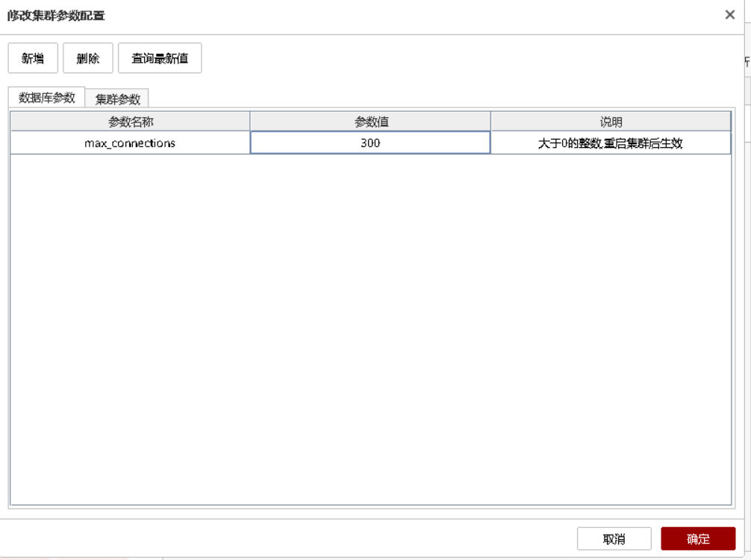Image resolution: width=751 pixels, height=560 pixels.
Task: Click blank tab strip right of 集群参数
Action: 433,99
